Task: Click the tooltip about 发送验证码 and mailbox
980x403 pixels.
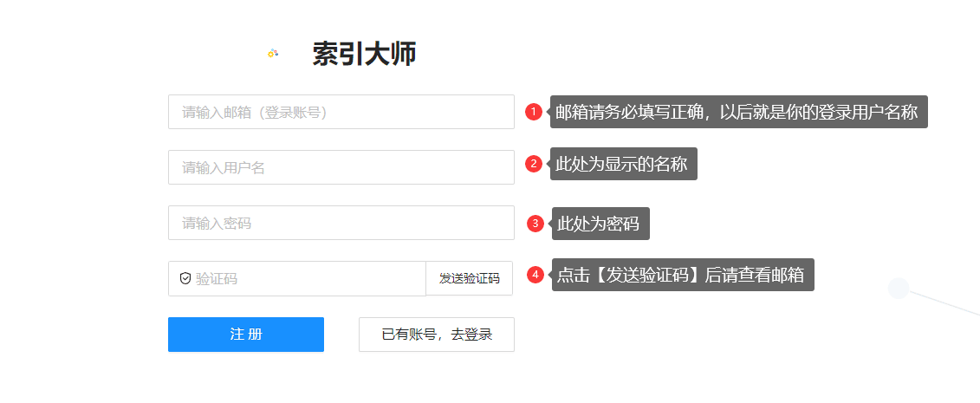Action: [683, 274]
